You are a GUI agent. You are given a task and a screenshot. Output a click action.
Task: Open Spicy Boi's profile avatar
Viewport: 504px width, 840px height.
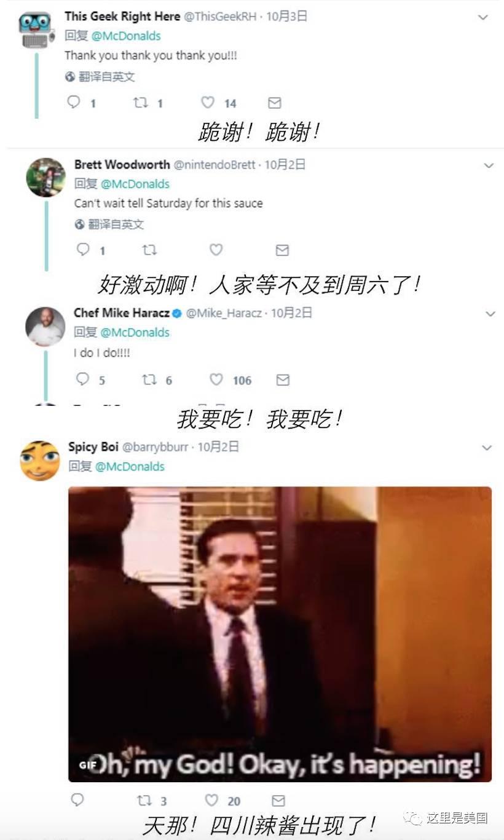tap(40, 461)
